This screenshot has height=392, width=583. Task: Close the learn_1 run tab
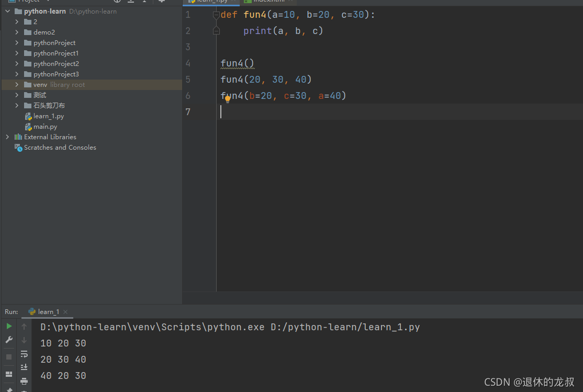pos(65,312)
